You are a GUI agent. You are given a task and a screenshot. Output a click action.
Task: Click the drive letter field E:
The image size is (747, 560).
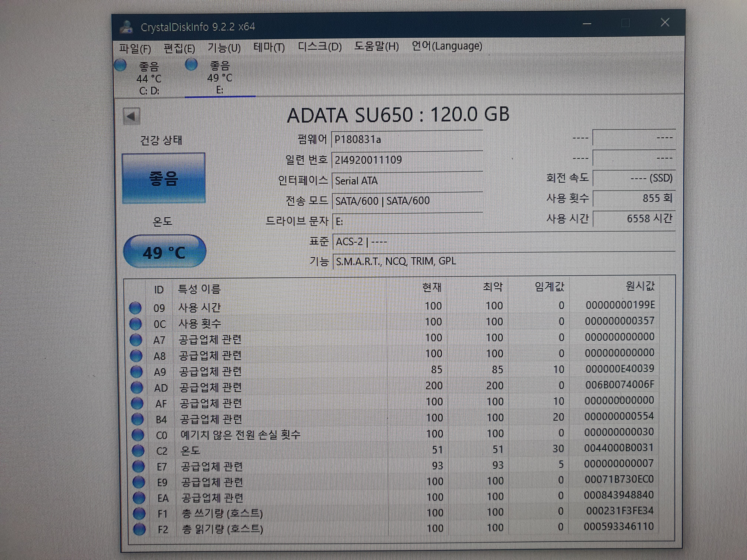pos(408,221)
